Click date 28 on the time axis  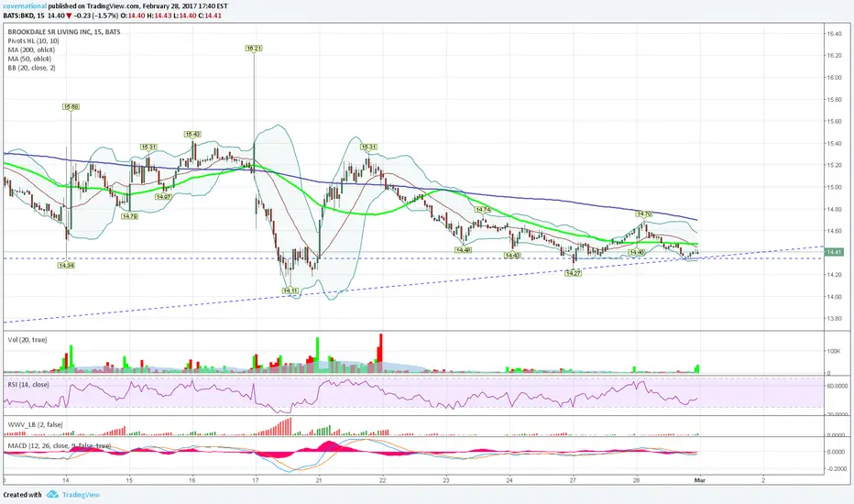click(636, 480)
